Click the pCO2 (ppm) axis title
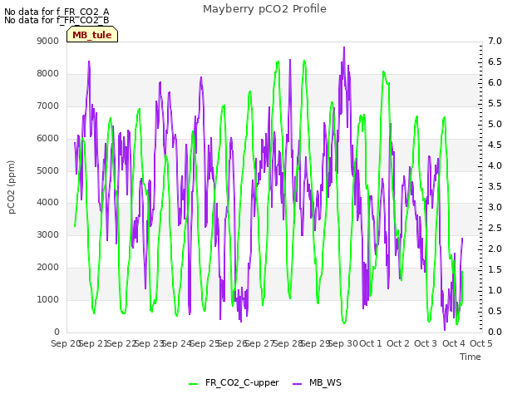Viewport: 532px width, 399px height. (x=12, y=187)
